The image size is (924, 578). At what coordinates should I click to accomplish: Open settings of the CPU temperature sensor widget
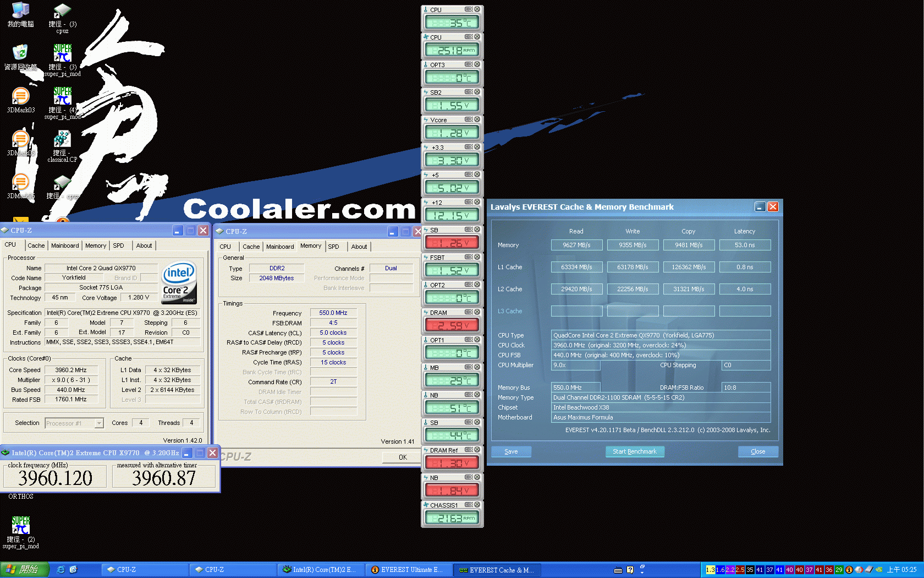(x=469, y=9)
